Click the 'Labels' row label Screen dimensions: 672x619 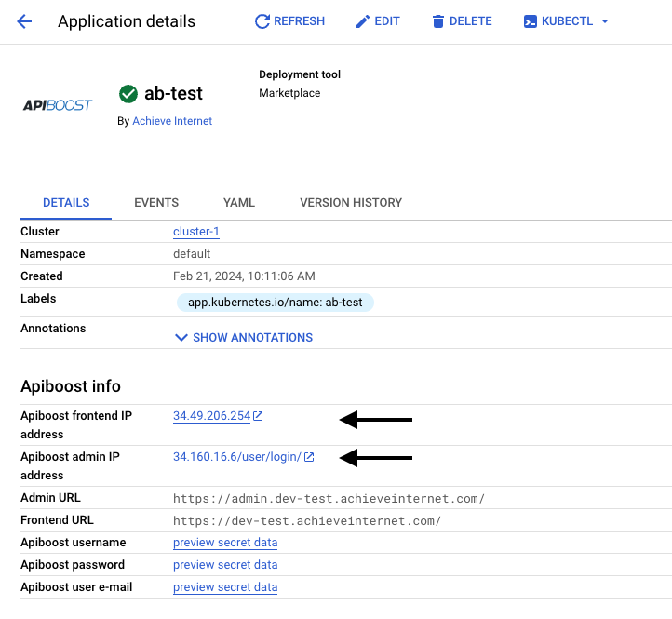click(x=38, y=299)
